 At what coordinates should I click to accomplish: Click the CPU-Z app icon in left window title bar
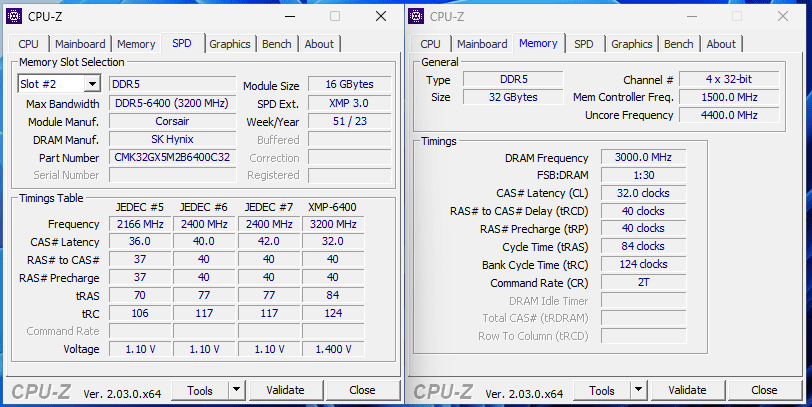pyautogui.click(x=14, y=16)
